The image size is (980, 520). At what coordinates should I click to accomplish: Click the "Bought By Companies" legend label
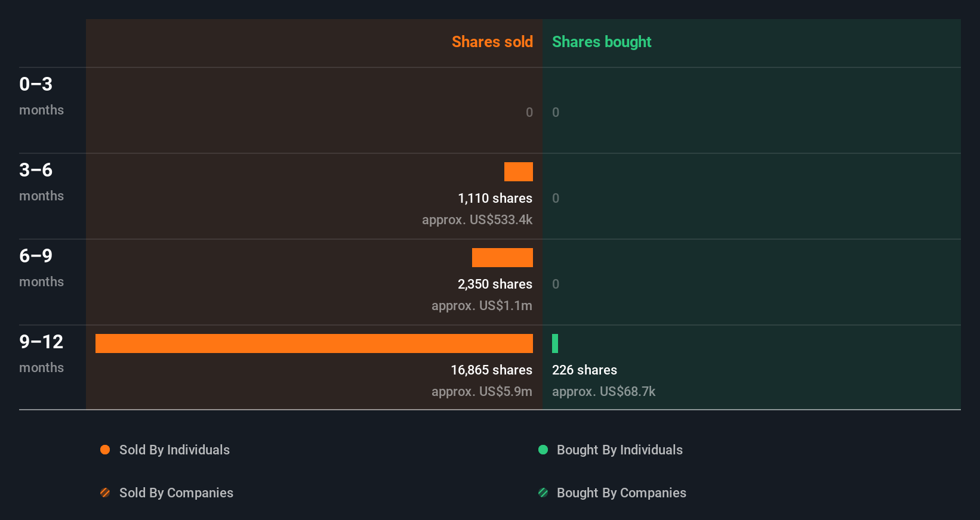tap(621, 493)
